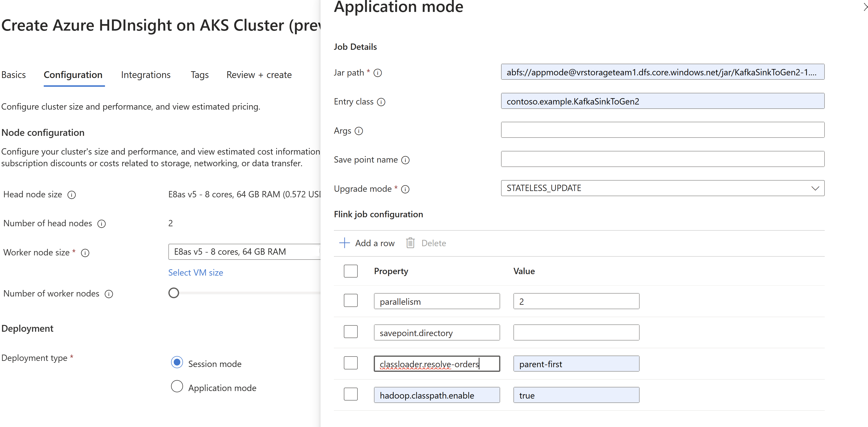This screenshot has height=427, width=868.
Task: Check the hadoop.classpath.enable row checkbox
Action: coord(350,394)
